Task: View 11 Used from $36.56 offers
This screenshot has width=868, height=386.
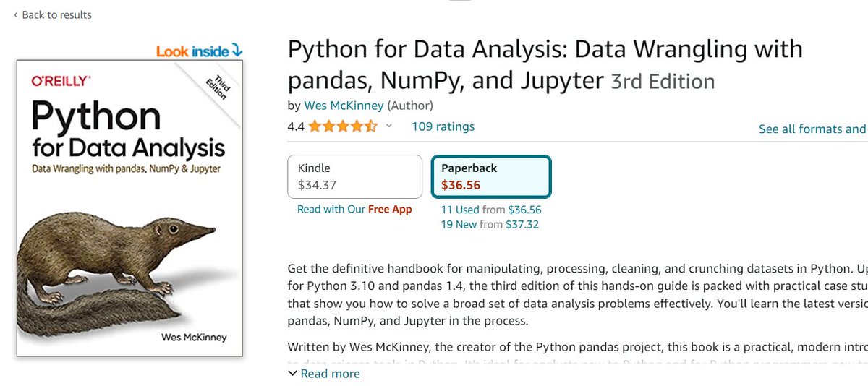Action: click(x=491, y=210)
